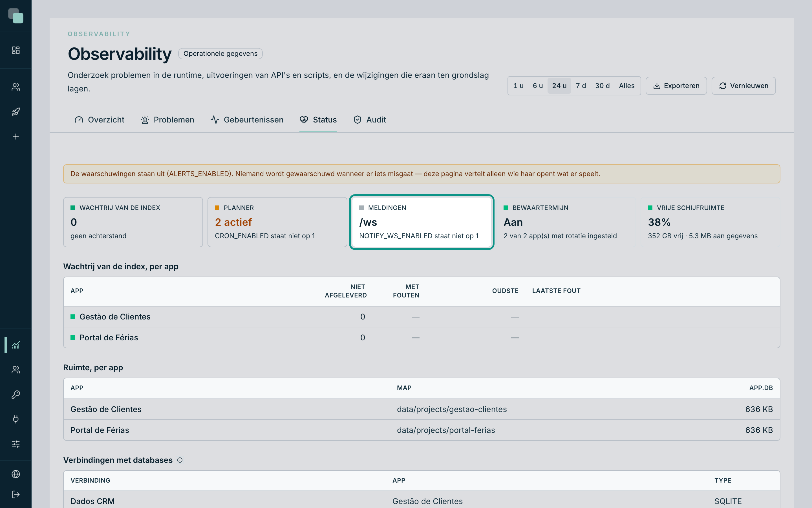This screenshot has width=812, height=508.
Task: Switch to the Audit tab
Action: click(370, 120)
